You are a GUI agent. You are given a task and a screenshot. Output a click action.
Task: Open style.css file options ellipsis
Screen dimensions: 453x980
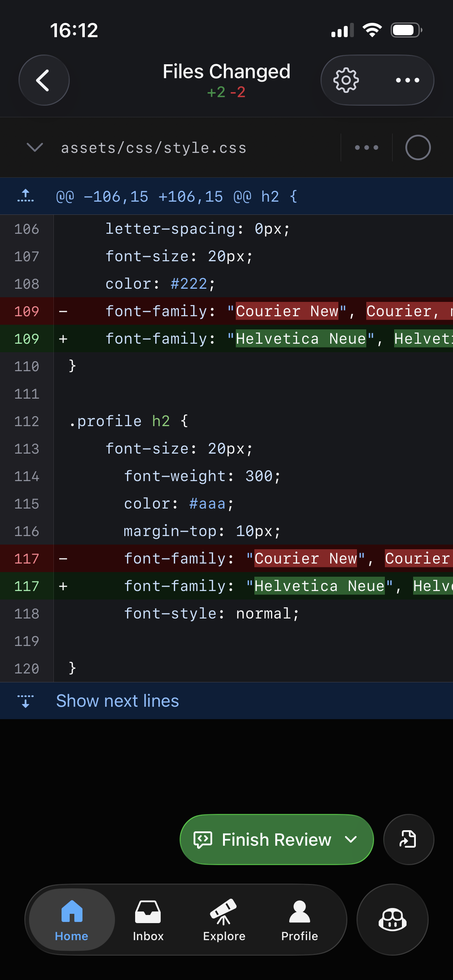366,147
